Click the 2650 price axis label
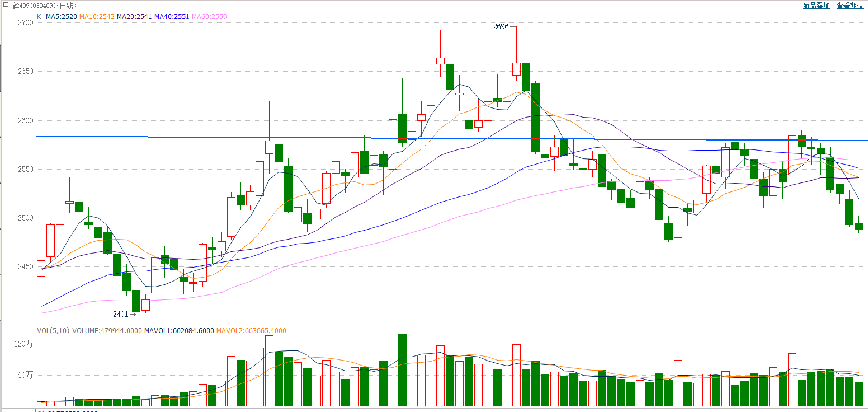 coord(25,72)
